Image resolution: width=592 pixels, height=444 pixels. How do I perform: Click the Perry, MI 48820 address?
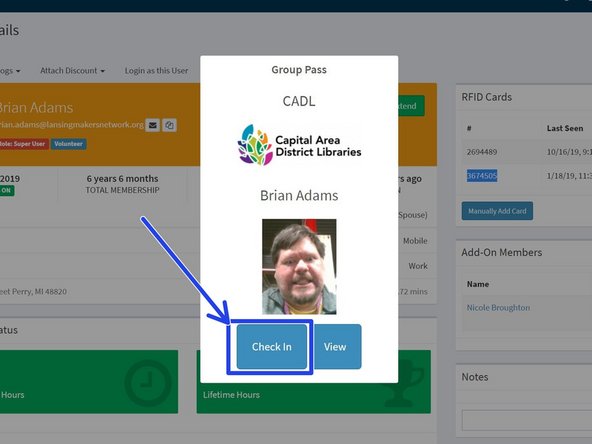coord(33,292)
